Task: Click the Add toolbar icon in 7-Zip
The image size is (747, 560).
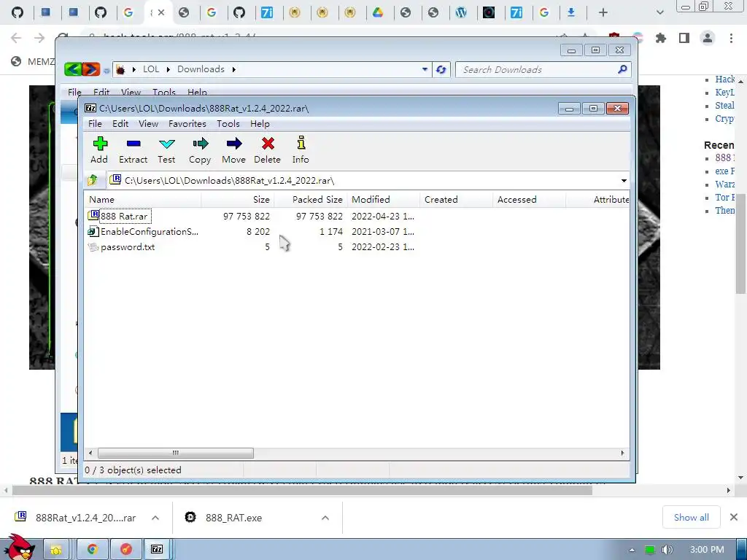Action: coord(99,150)
